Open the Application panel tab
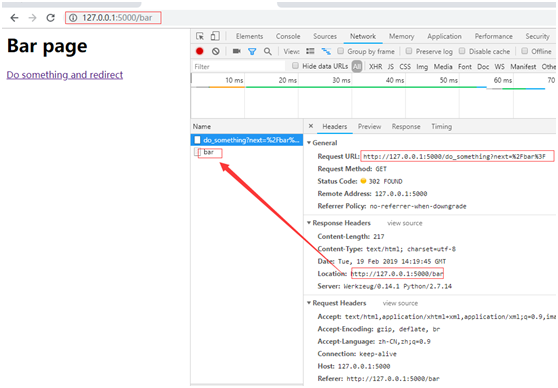 coord(444,36)
